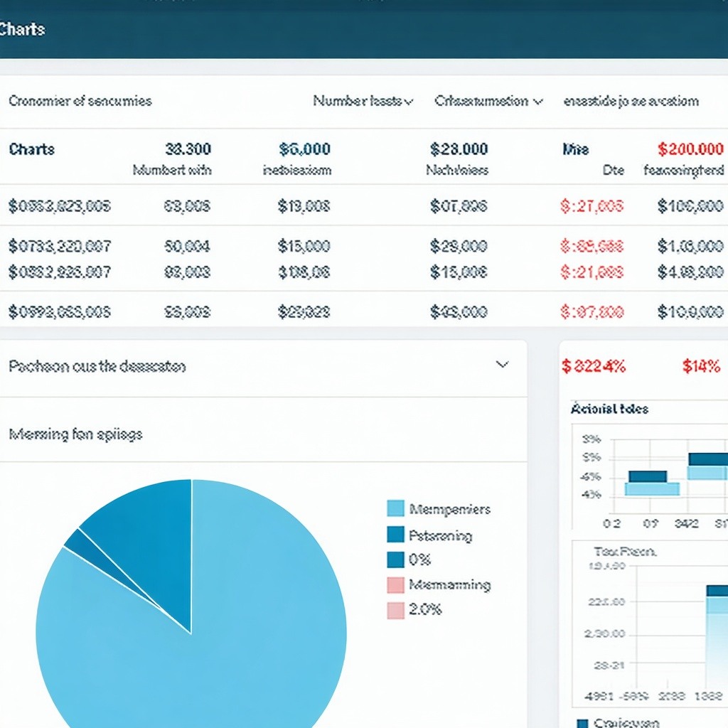
Task: Collapse the Pachson panel using its chevron
Action: [503, 364]
